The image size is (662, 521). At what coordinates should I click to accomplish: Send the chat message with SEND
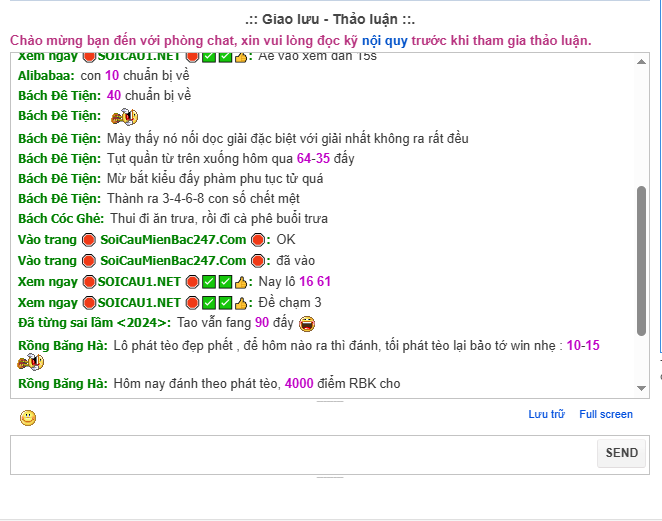click(x=621, y=453)
